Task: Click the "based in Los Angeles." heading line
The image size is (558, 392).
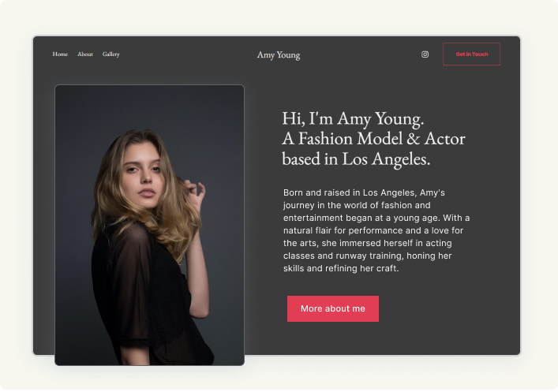Action: pos(356,159)
